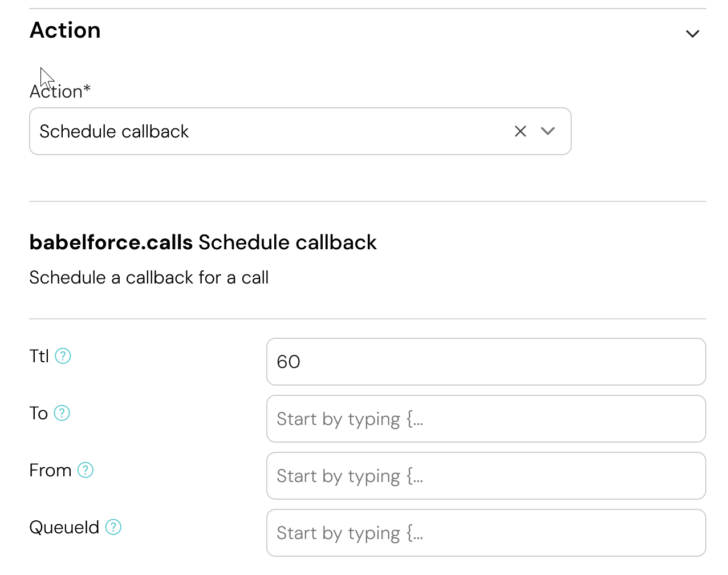
Task: Open the Action dropdown arrow
Action: pyautogui.click(x=548, y=131)
